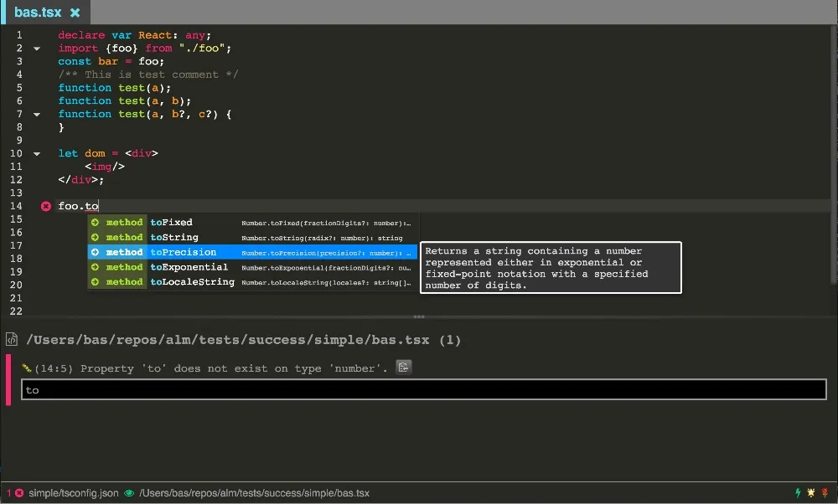Select the bas.tsx editor tab
The width and height of the screenshot is (838, 504).
point(38,12)
